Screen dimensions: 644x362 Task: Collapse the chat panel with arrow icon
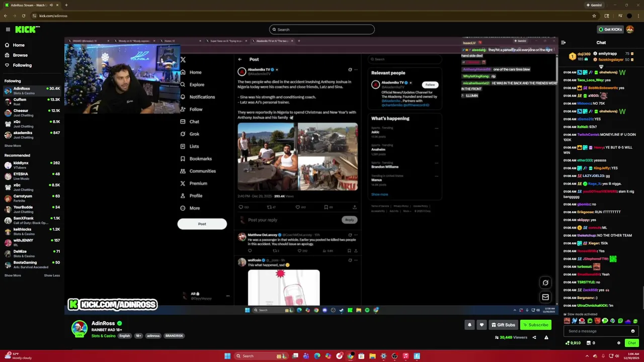point(563,43)
